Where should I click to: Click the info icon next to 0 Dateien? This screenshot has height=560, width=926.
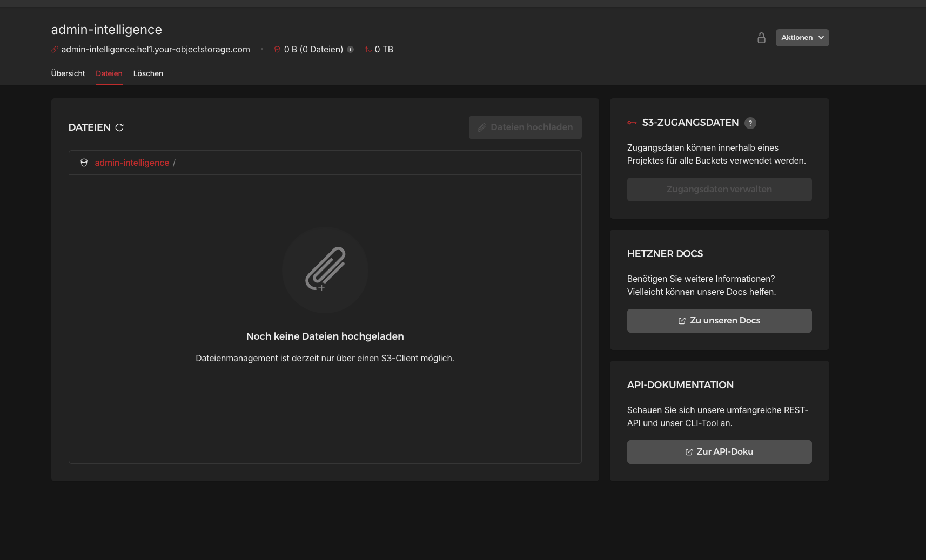tap(350, 50)
